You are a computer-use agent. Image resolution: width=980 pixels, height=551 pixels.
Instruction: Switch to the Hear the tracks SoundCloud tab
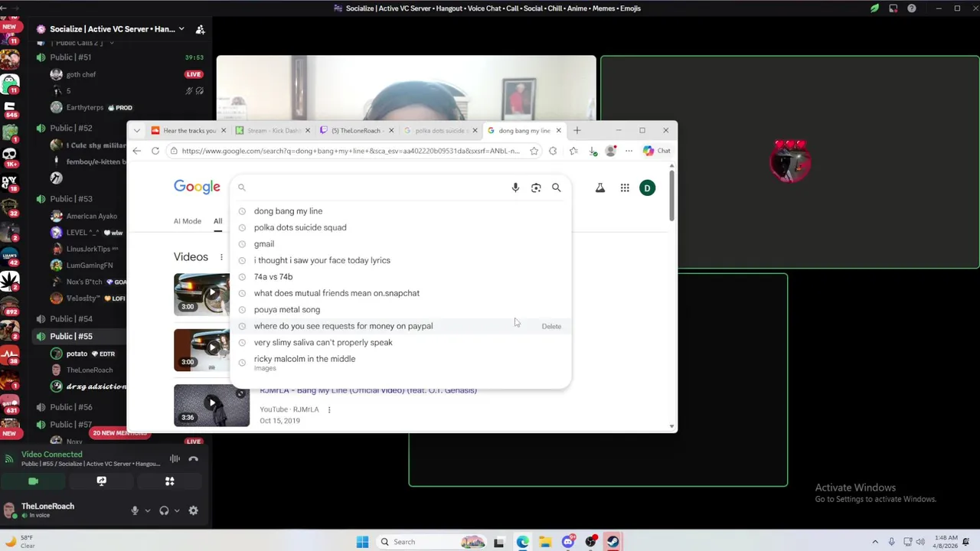tap(188, 130)
